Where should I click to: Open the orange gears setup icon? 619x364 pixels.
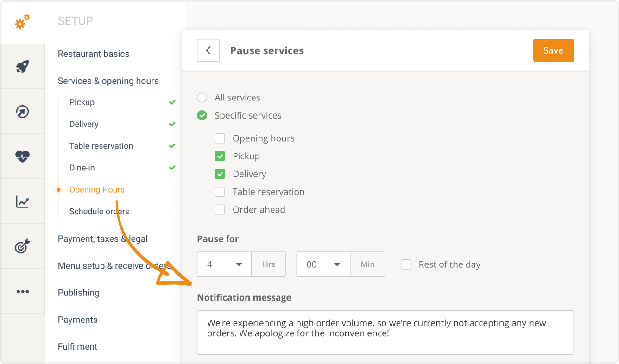pyautogui.click(x=22, y=22)
